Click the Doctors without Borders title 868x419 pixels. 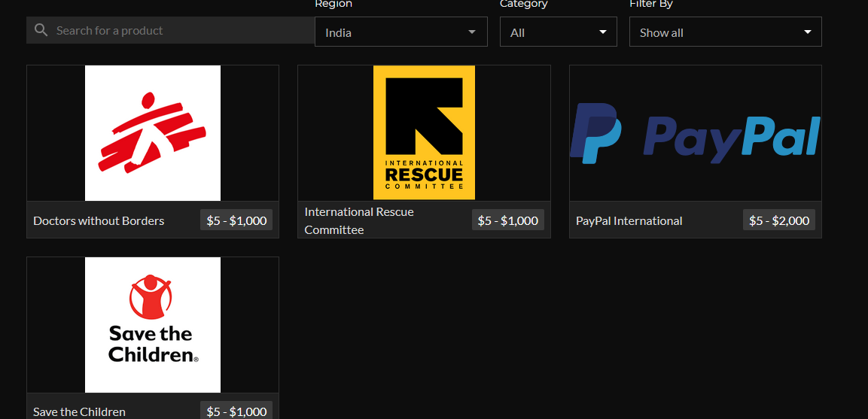tap(99, 221)
